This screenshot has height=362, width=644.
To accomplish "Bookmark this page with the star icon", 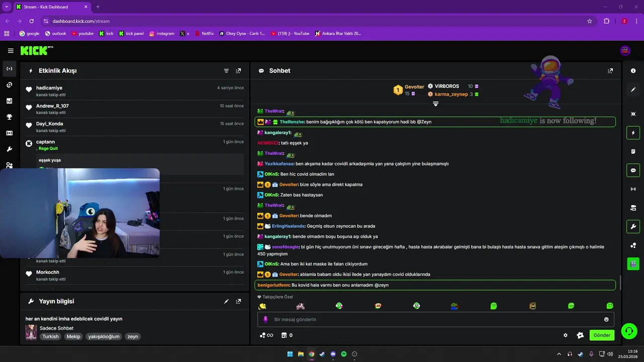I will pos(590,21).
